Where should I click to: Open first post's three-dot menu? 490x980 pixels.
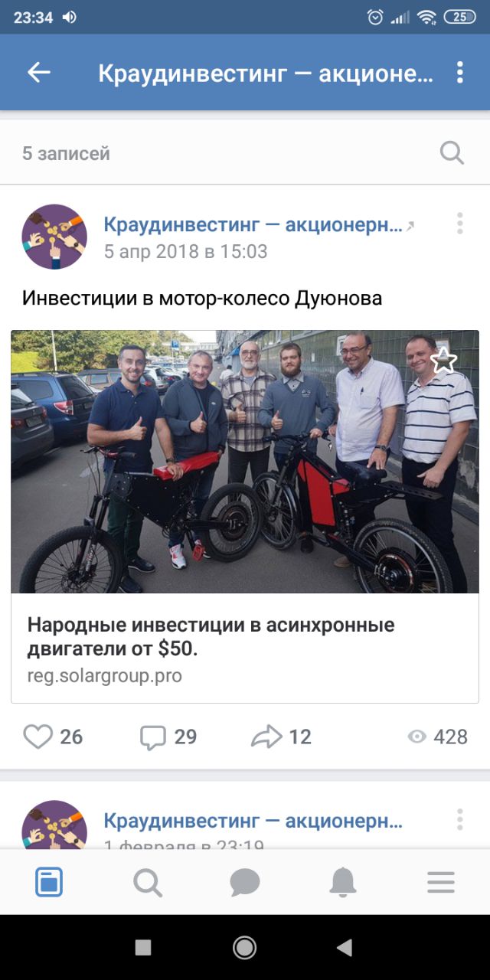[x=459, y=224]
